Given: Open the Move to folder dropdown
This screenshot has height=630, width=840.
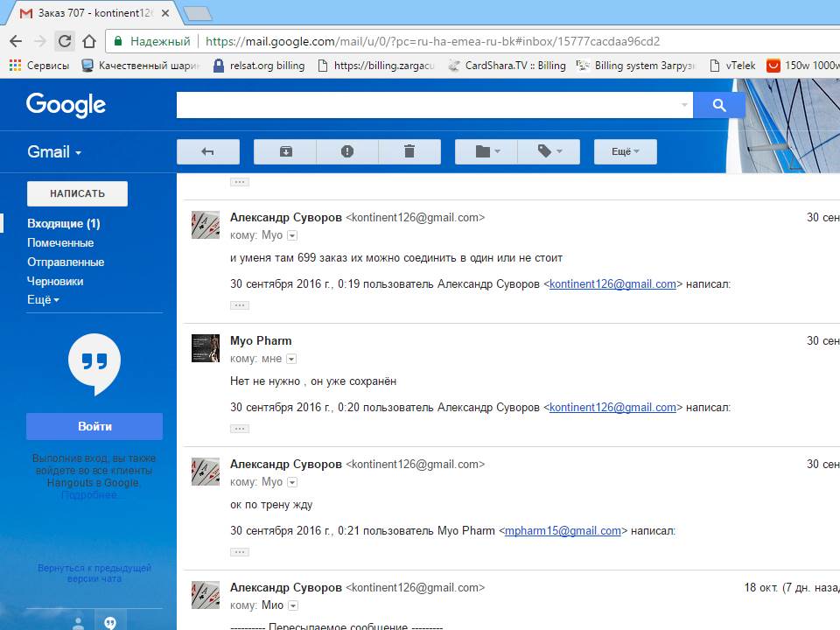Looking at the screenshot, I should (486, 151).
